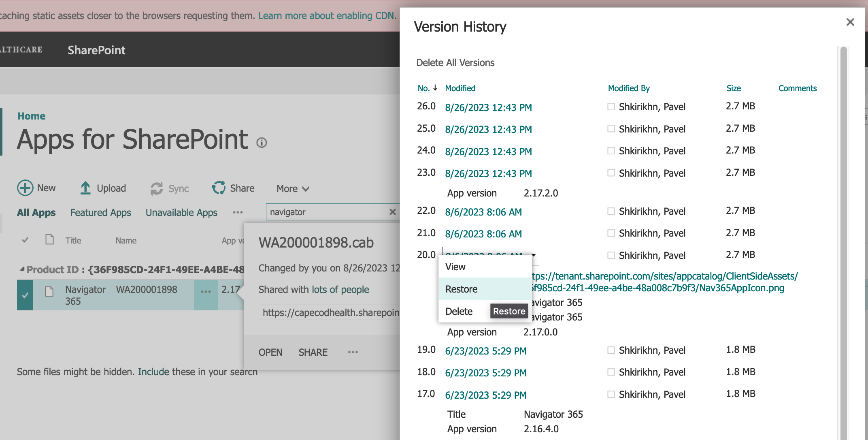
Task: Open version 23.0 date link
Action: pyautogui.click(x=488, y=173)
